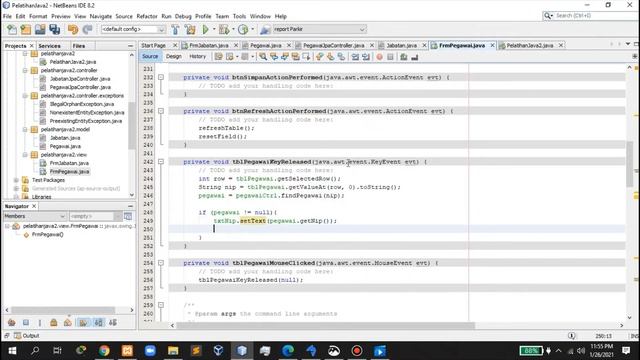Click the Last Edit icon in editor toolbar
The width and height of the screenshot is (640, 360).
[219, 57]
